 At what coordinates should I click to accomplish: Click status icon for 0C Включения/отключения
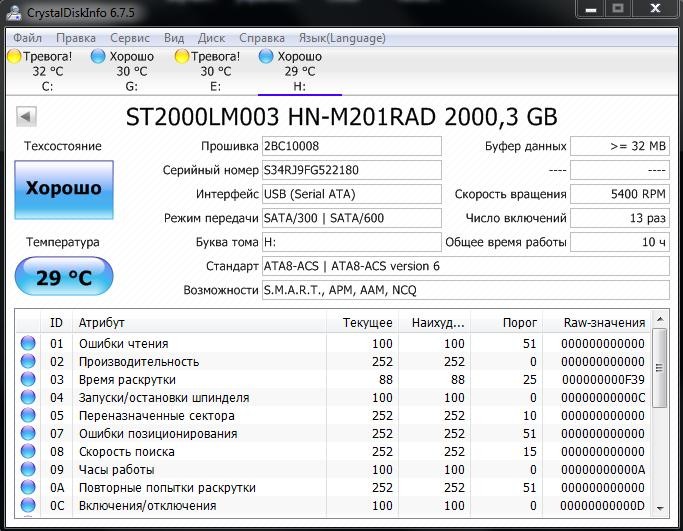(x=28, y=505)
